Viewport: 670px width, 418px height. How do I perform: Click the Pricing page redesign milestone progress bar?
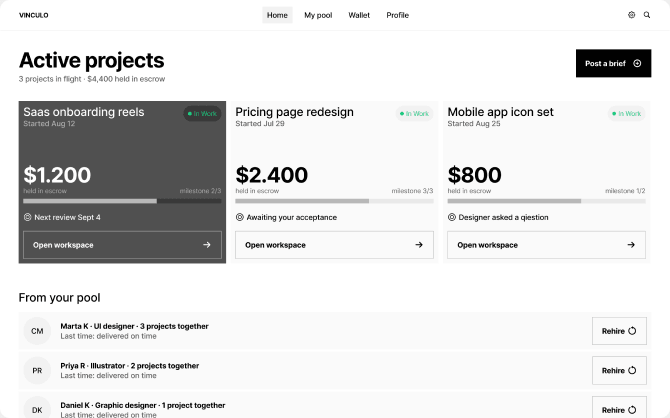pos(334,201)
